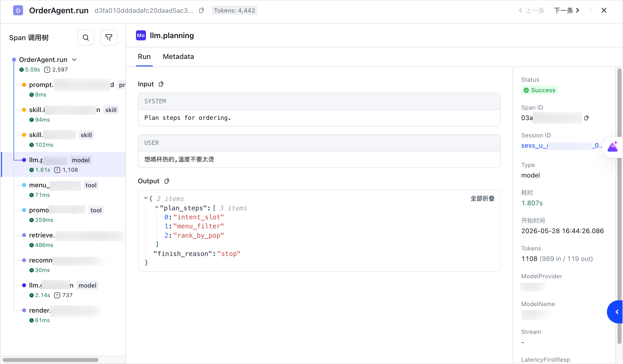623x364 pixels.
Task: Click 全部折叠 to collapse all
Action: (x=482, y=199)
